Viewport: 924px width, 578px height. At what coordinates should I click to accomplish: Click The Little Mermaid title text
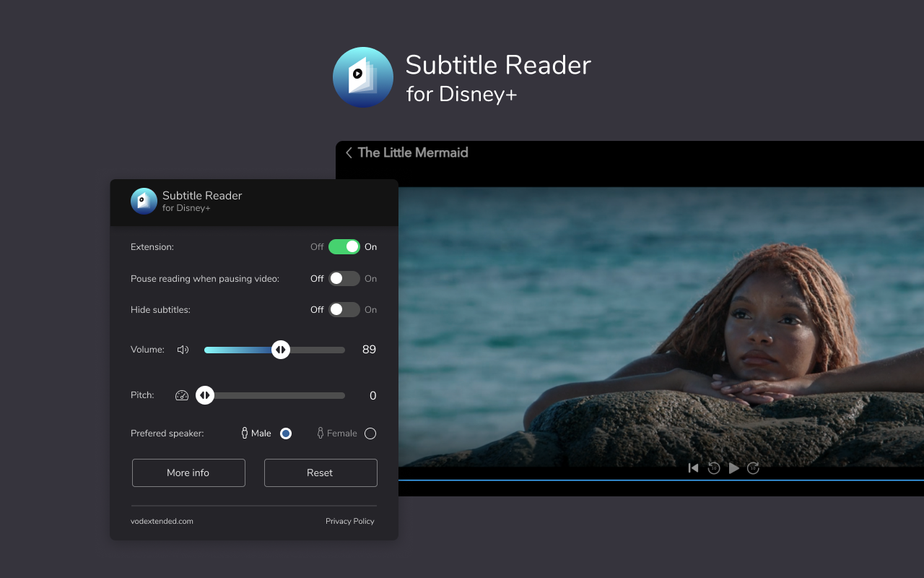tap(413, 152)
